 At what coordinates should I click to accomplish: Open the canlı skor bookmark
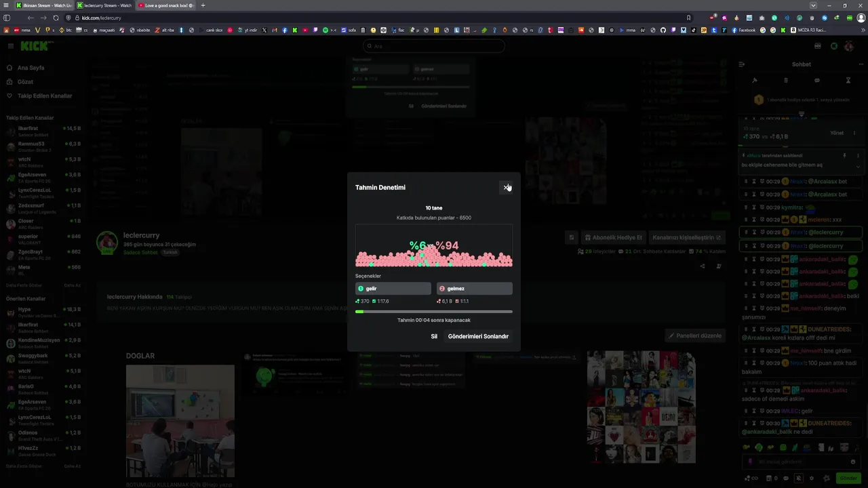pyautogui.click(x=211, y=30)
